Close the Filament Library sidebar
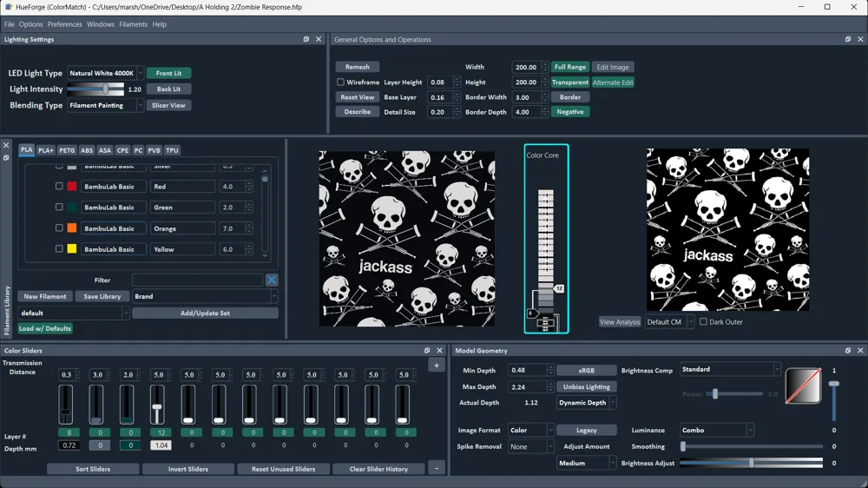 tap(6, 146)
